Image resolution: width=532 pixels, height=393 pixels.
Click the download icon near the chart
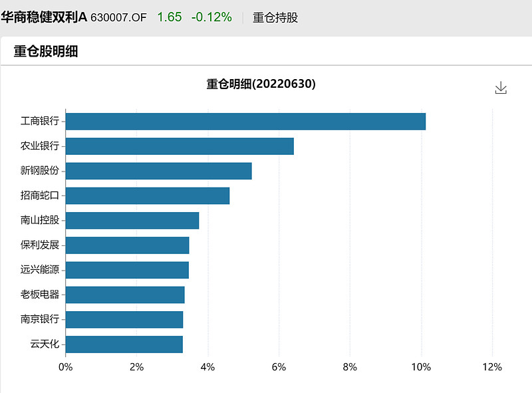click(501, 86)
